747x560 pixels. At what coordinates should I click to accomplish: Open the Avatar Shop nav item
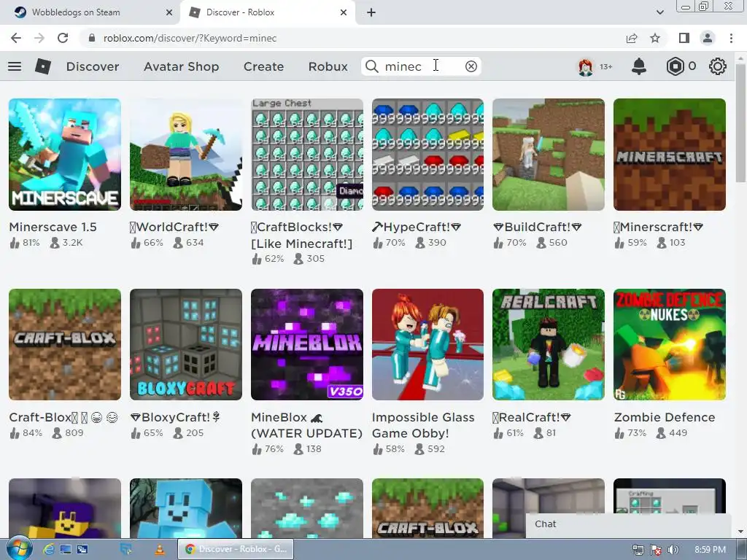pyautogui.click(x=181, y=66)
